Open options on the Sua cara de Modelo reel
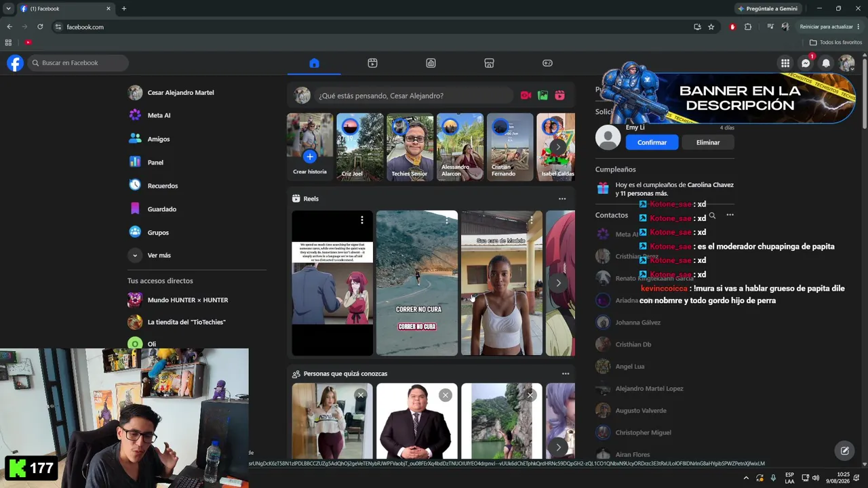The height and width of the screenshot is (488, 868). point(531,220)
